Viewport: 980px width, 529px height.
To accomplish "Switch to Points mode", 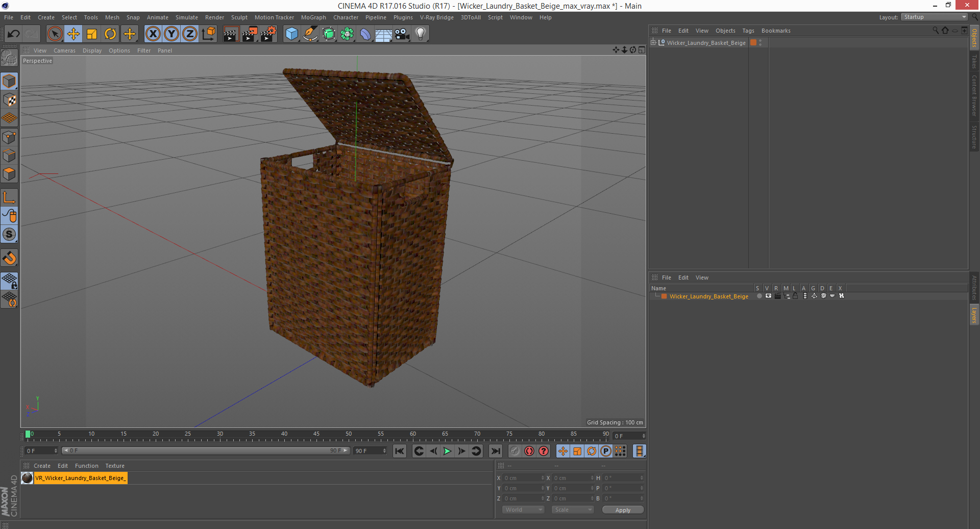I will tap(9, 137).
